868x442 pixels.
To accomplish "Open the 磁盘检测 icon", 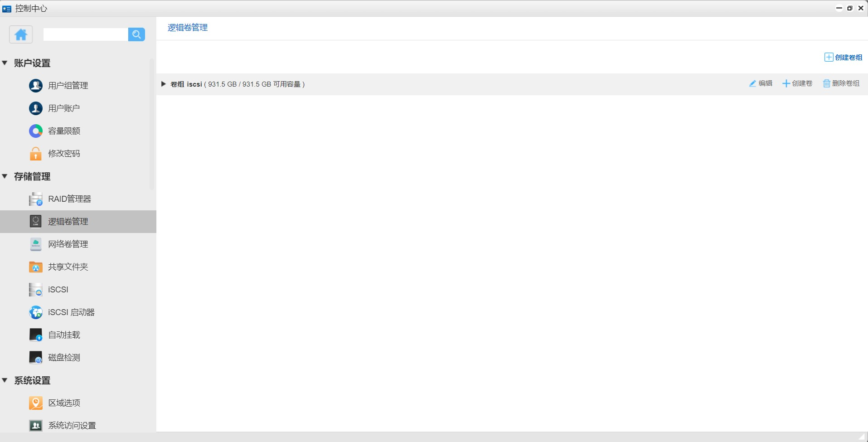I will 35,358.
